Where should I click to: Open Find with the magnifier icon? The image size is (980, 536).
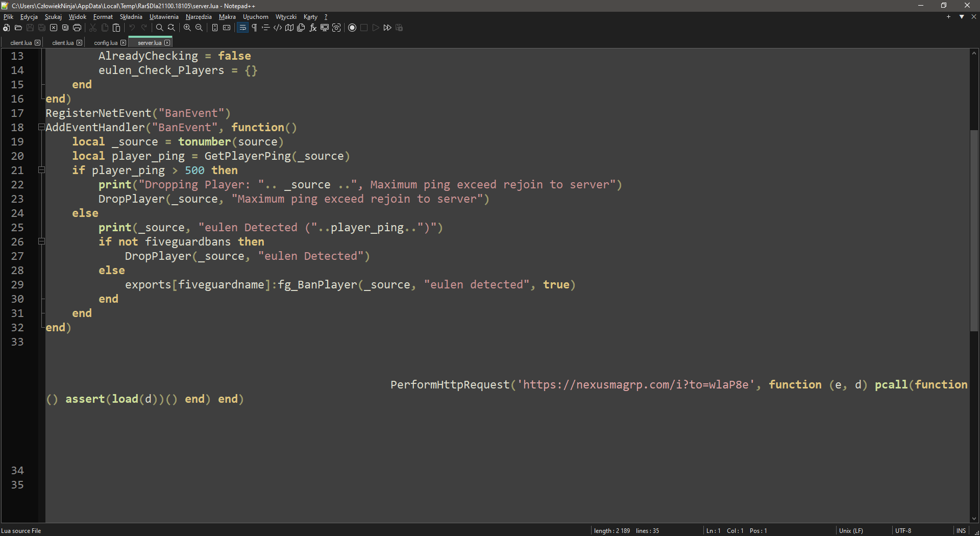(160, 28)
